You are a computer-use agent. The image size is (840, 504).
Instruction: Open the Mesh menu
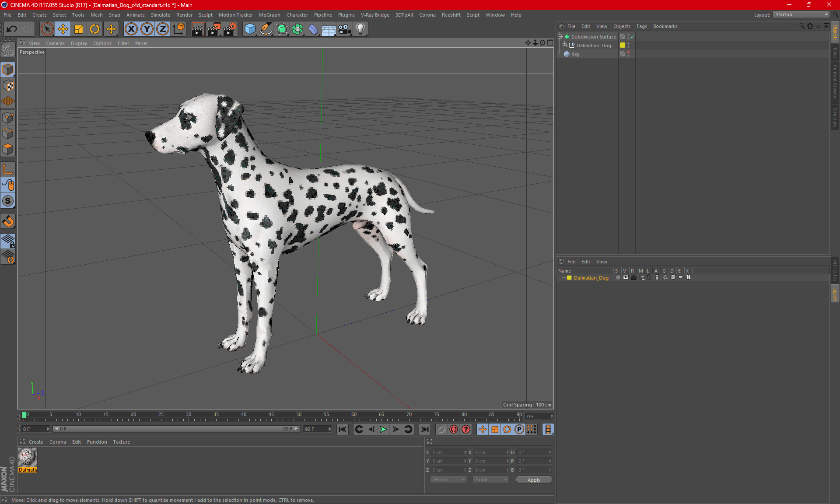(x=97, y=15)
